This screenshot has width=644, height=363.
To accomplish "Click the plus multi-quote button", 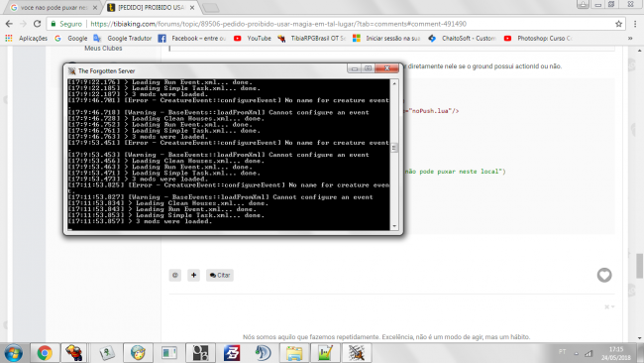I will pyautogui.click(x=193, y=275).
